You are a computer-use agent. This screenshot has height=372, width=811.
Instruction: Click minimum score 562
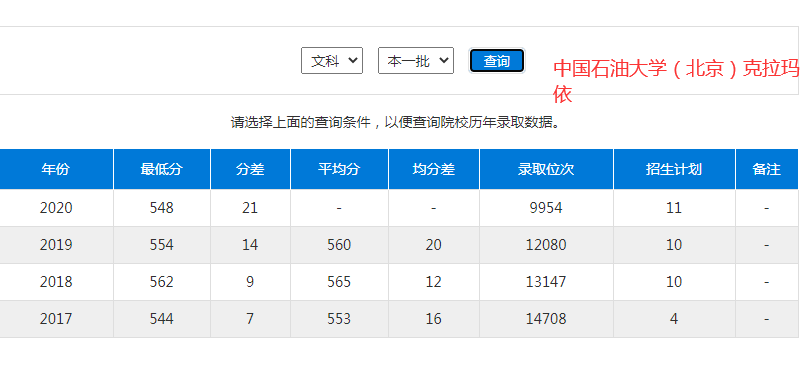tap(162, 282)
